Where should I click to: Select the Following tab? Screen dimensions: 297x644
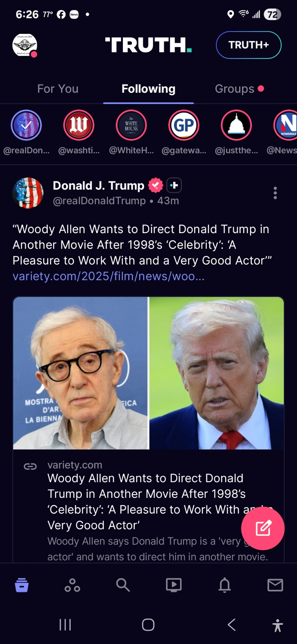[x=148, y=89]
